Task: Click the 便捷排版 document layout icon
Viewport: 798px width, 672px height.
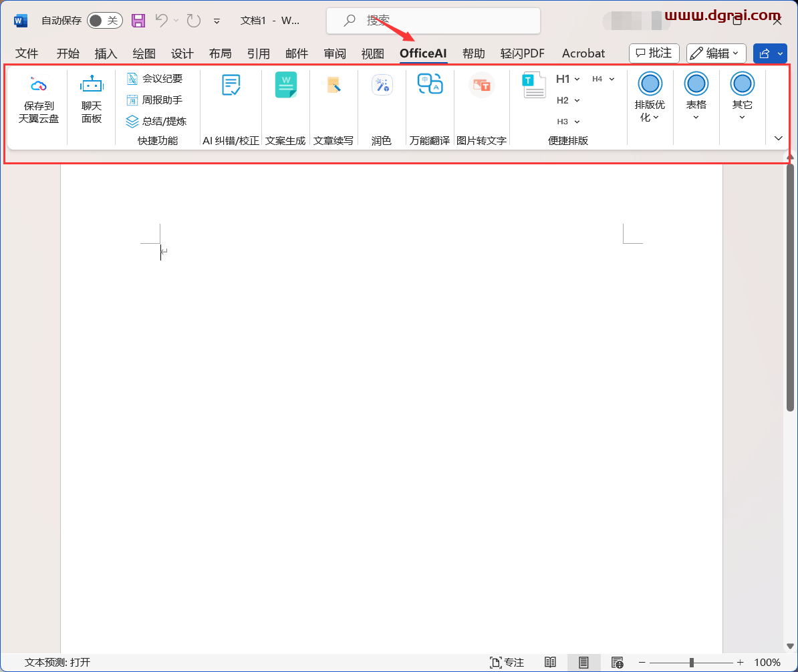Action: [x=534, y=86]
